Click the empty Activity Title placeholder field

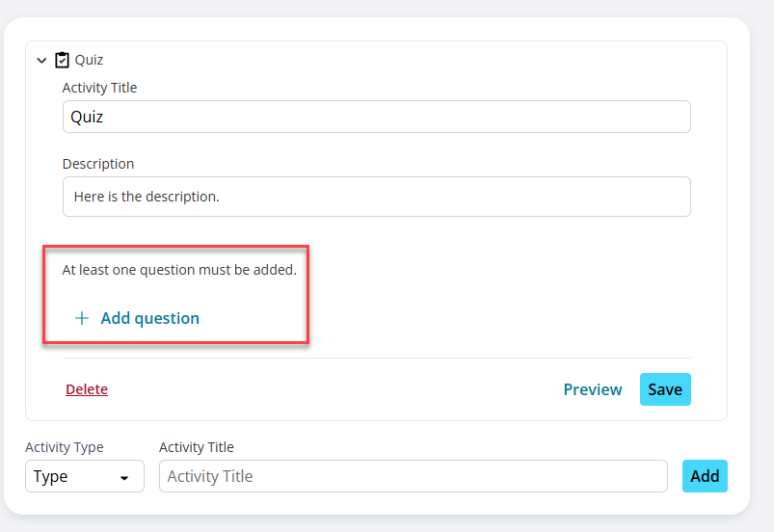(414, 476)
